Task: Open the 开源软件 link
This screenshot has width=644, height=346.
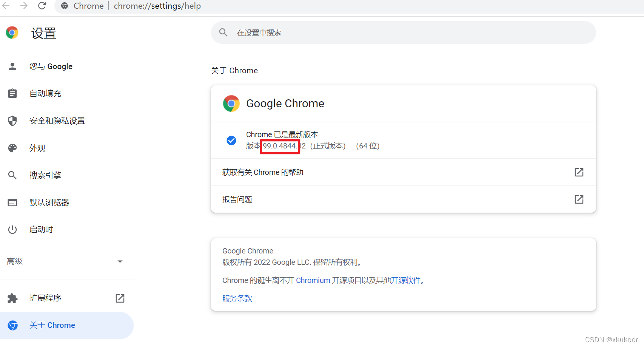Action: 405,280
